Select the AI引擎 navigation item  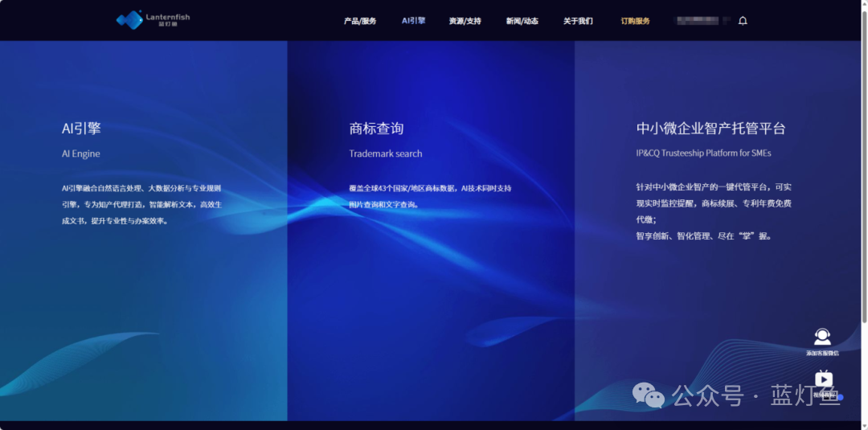point(413,21)
